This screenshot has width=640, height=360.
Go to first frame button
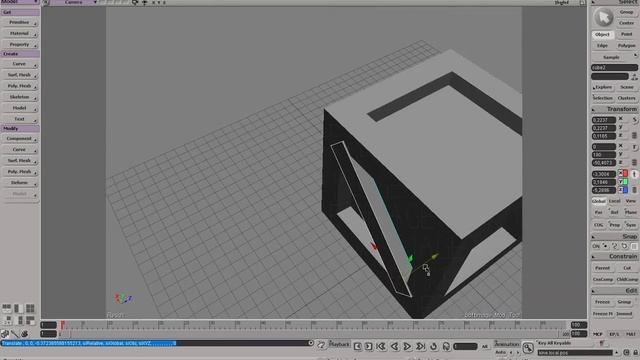pos(381,347)
